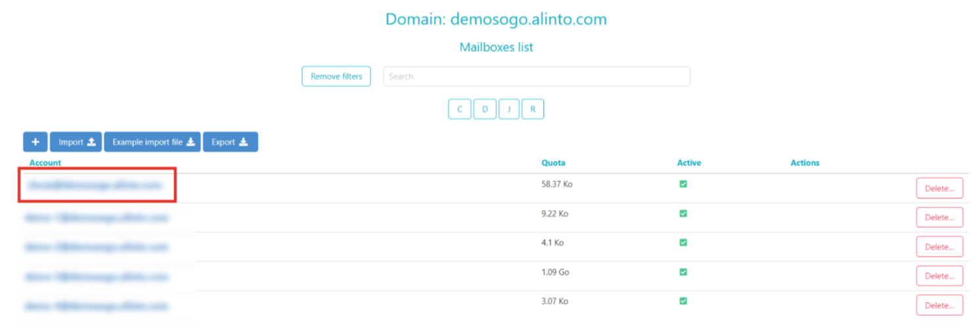Click the Import upload button
Viewport: 980px width, 327px height.
(x=76, y=142)
